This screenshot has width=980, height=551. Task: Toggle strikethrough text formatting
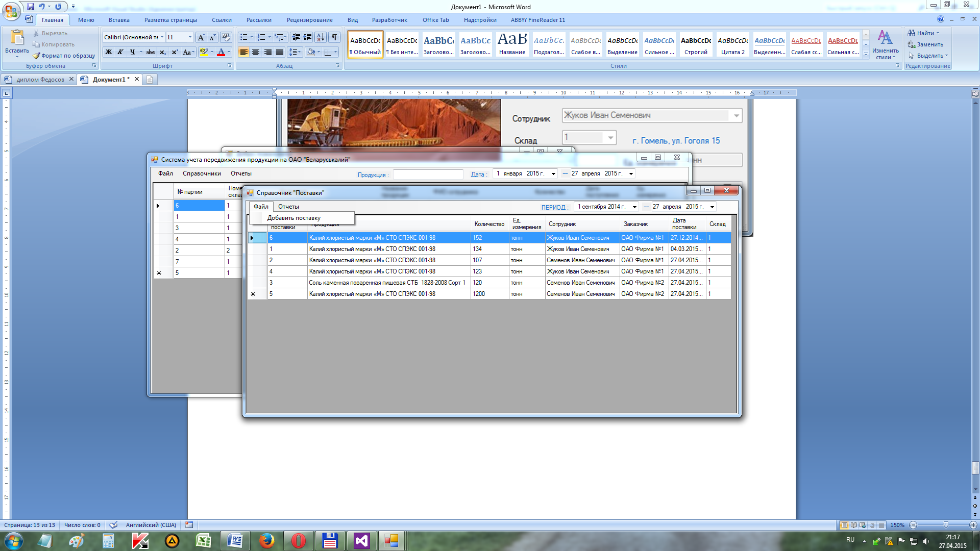coord(151,52)
